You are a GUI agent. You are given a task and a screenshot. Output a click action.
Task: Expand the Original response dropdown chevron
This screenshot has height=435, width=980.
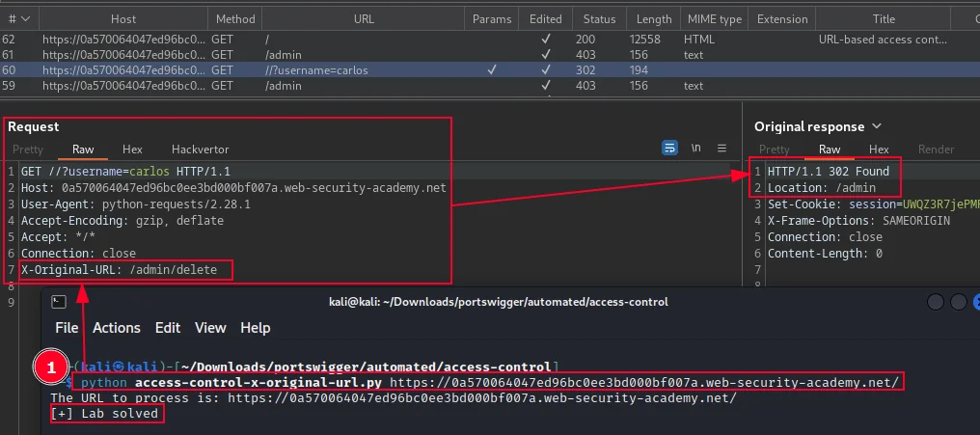(x=876, y=126)
